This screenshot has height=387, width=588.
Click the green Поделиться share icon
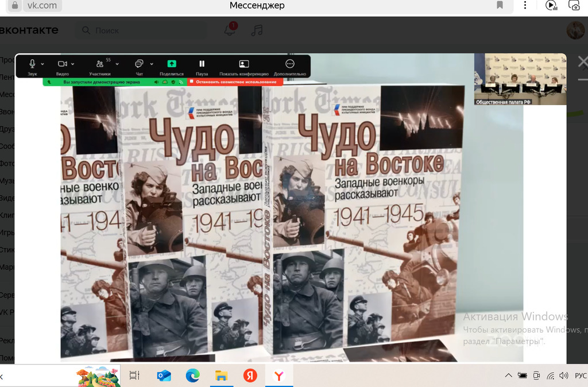point(171,64)
